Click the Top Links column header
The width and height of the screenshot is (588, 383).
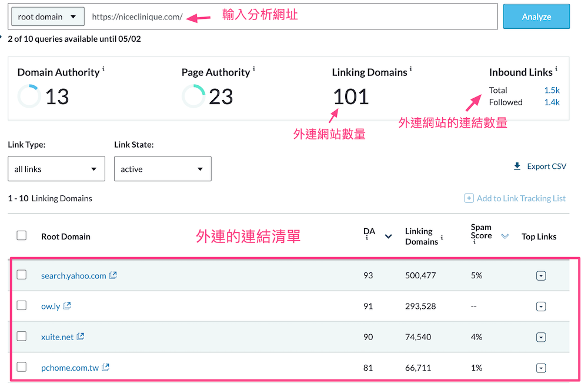coord(539,237)
